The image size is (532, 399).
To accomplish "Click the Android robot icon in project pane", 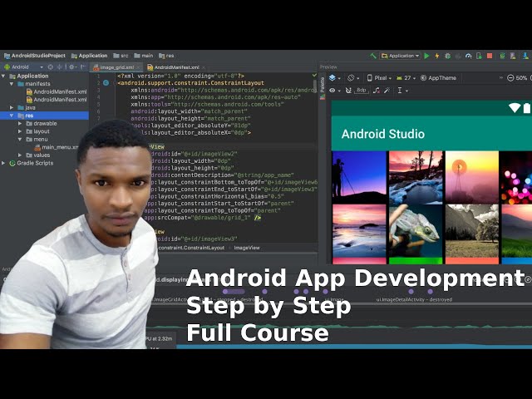I will pos(7,67).
